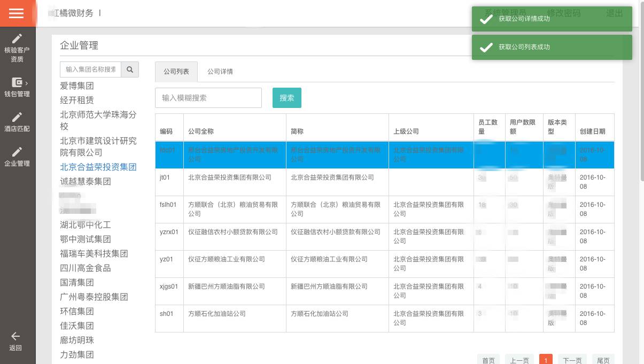Select 廊坊明珠 in the group list

pyautogui.click(x=77, y=340)
